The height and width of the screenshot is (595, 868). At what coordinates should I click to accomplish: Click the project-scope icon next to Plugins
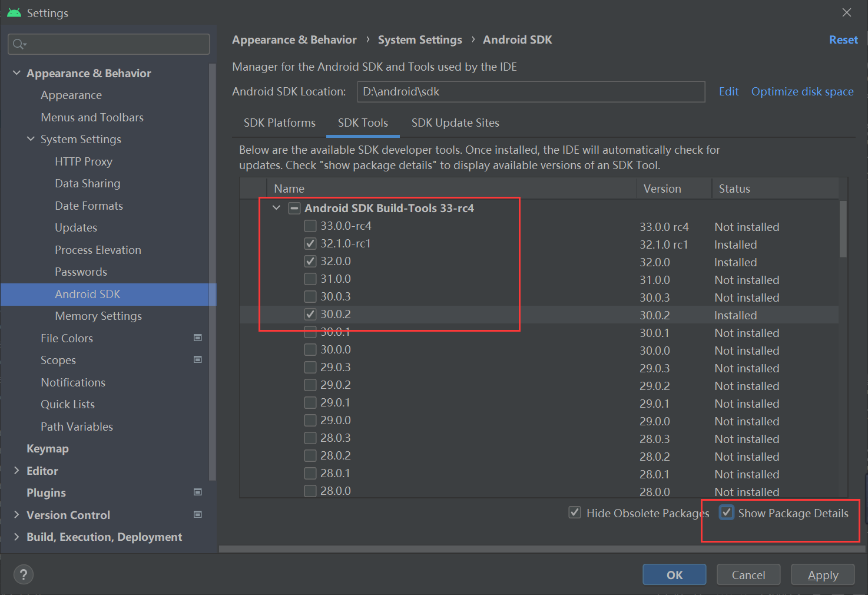tap(198, 492)
